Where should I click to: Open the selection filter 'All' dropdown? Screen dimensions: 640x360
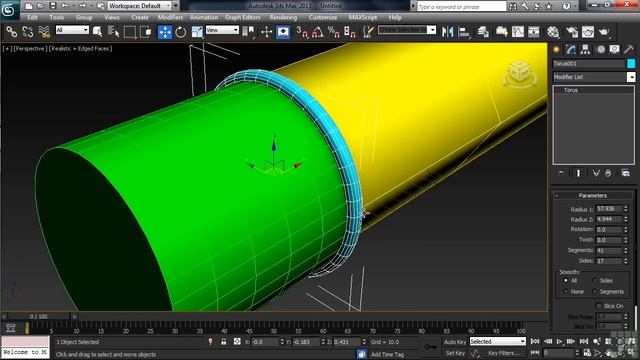[72, 30]
